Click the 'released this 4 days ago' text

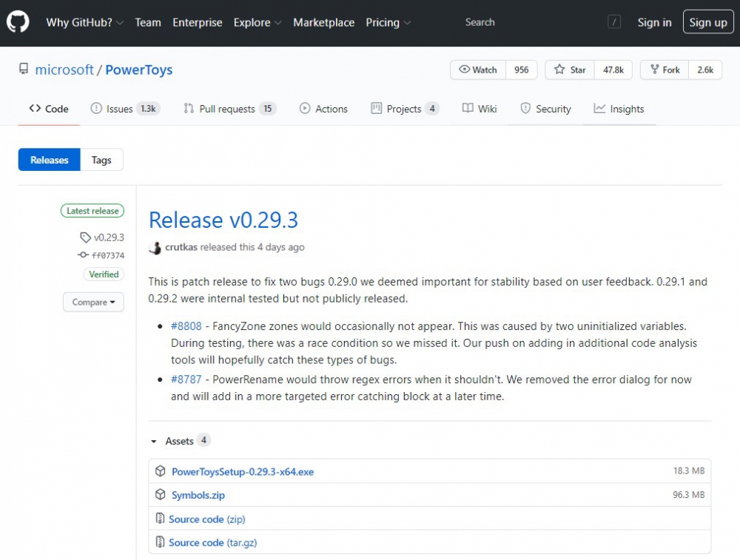click(x=252, y=247)
